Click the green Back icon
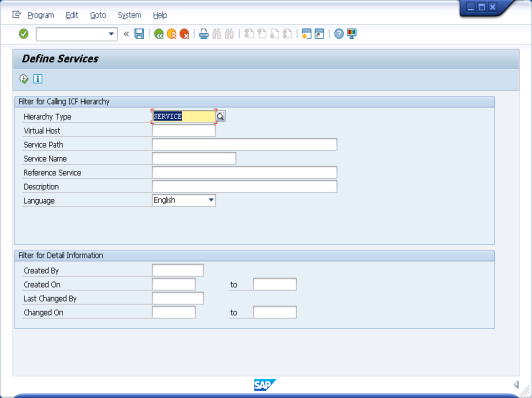Screen dimensions: 532x398 tap(158, 34)
